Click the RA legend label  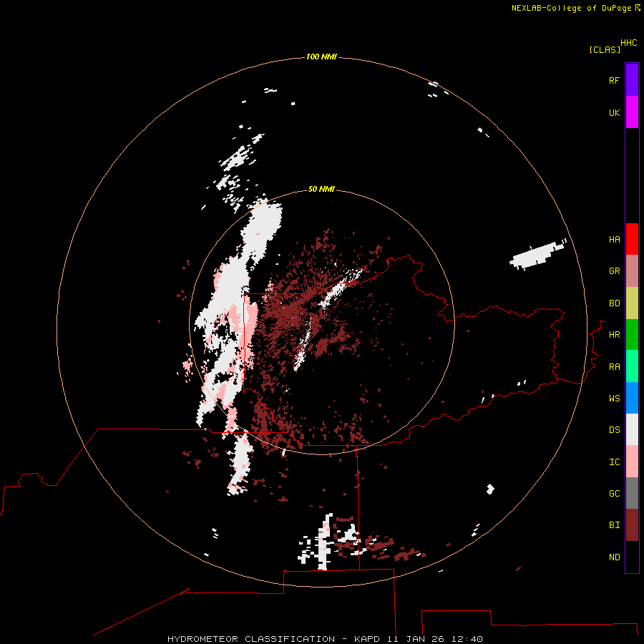click(x=615, y=367)
